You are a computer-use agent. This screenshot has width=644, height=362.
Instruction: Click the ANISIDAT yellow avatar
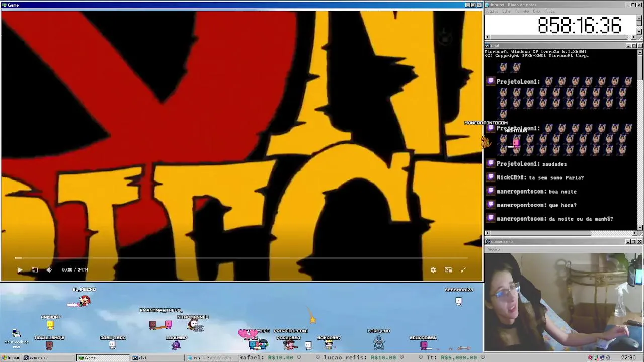tap(50, 325)
